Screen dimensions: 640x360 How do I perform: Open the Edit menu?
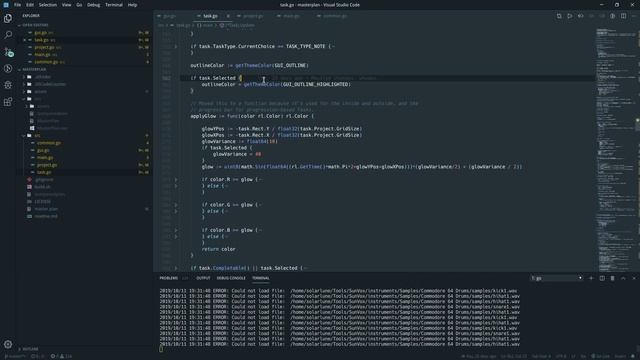(x=30, y=5)
